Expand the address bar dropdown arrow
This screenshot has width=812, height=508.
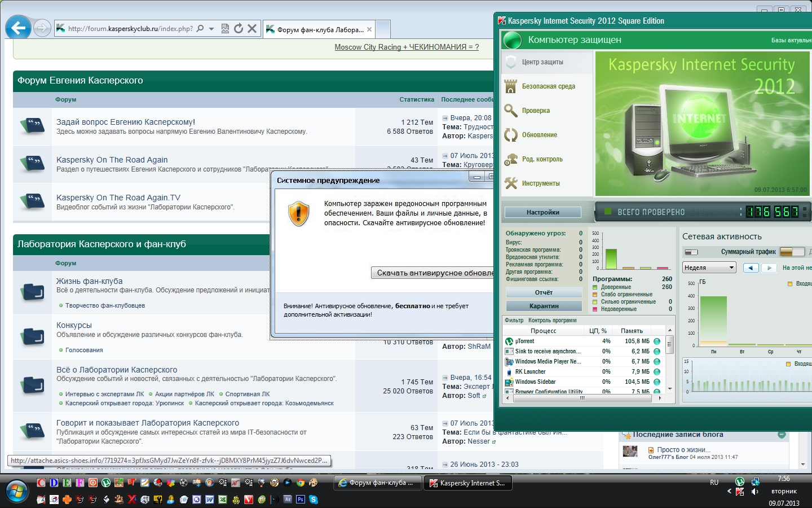coord(211,29)
